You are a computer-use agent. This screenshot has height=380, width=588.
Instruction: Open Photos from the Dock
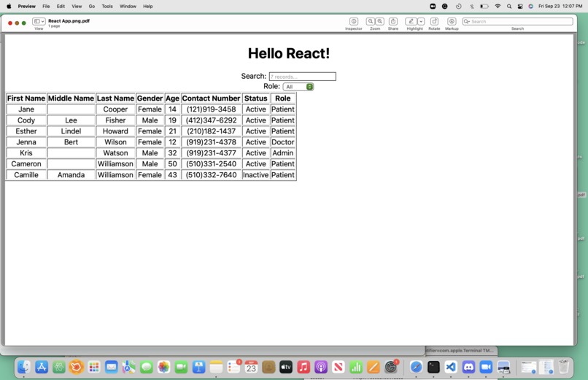pyautogui.click(x=163, y=367)
